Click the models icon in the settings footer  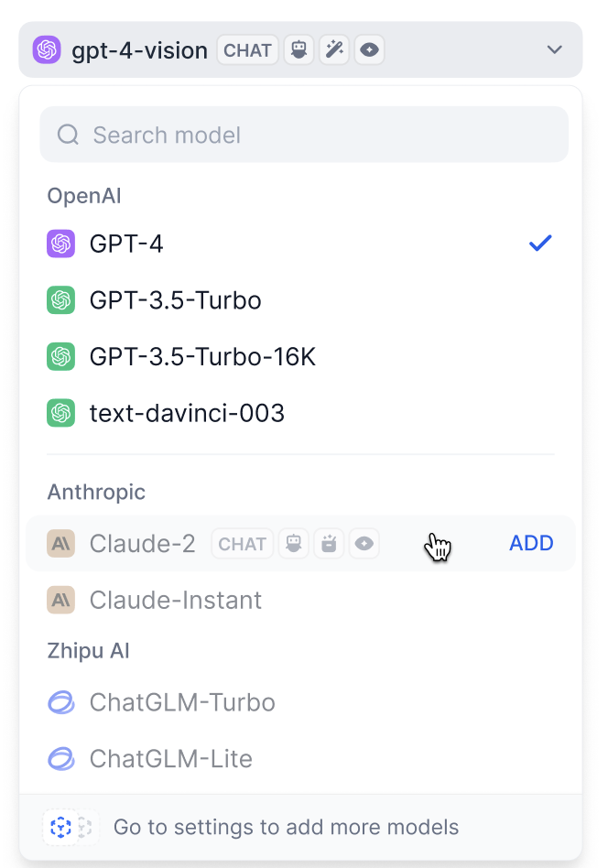[61, 828]
